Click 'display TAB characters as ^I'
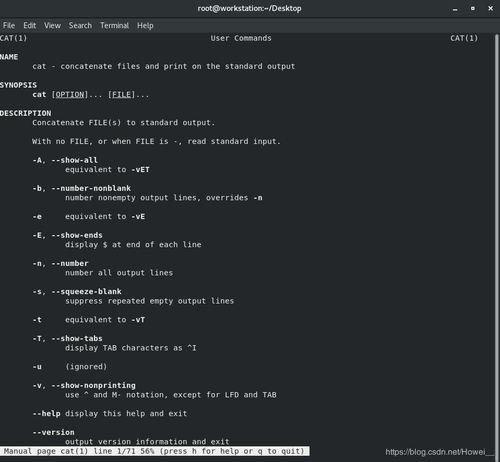 [x=131, y=348]
